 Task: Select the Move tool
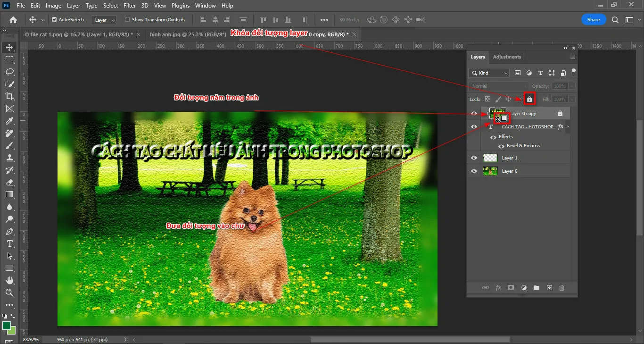[x=9, y=47]
